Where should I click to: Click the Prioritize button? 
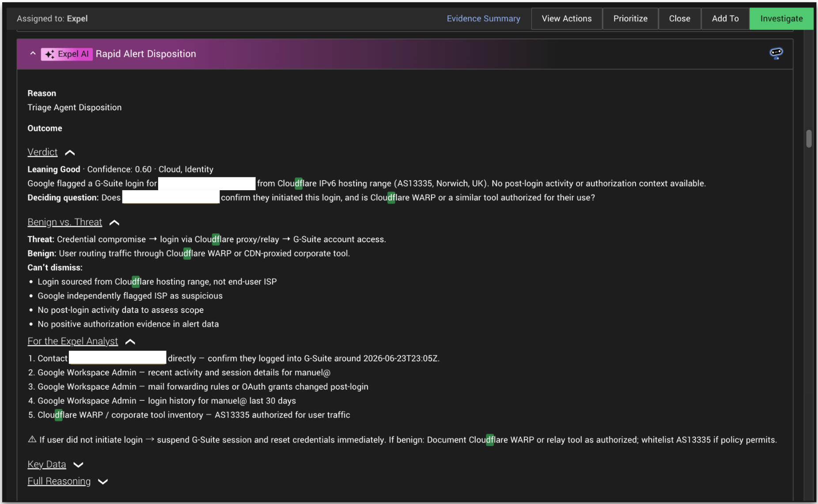[630, 19]
